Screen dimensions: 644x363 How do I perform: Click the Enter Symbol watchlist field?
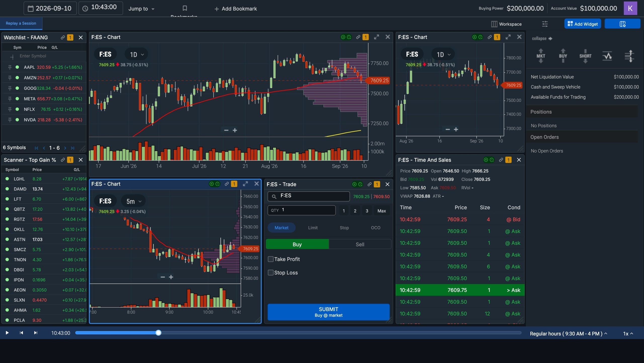[33, 56]
